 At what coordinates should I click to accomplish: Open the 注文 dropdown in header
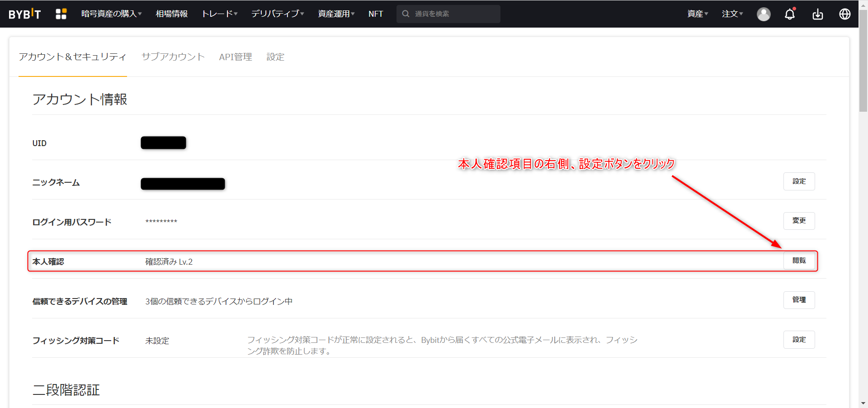[x=732, y=14]
